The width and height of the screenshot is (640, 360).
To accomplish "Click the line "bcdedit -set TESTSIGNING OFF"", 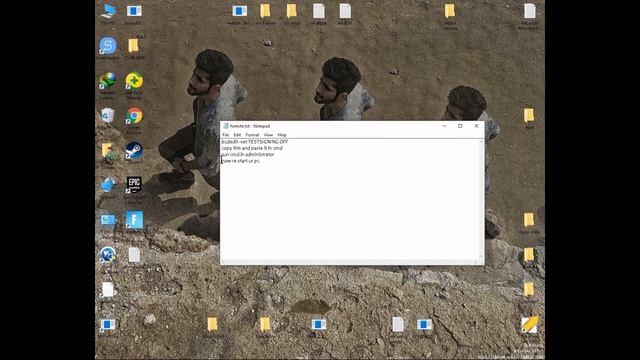I will coord(255,142).
